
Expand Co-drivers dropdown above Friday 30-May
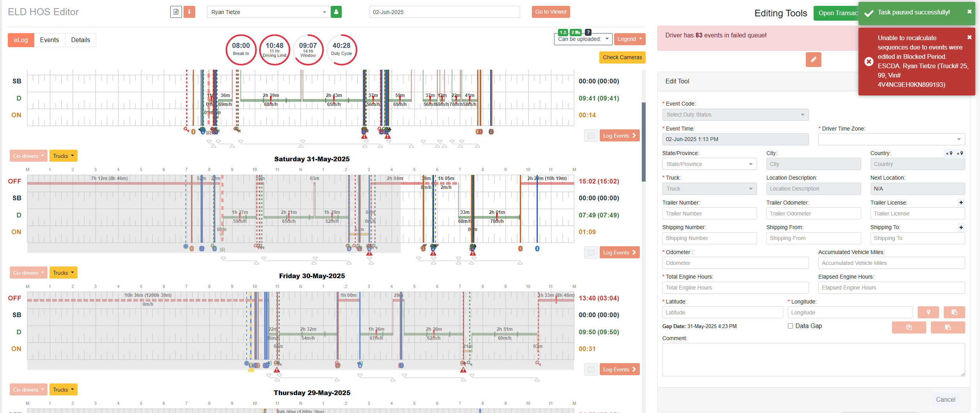pyautogui.click(x=28, y=273)
